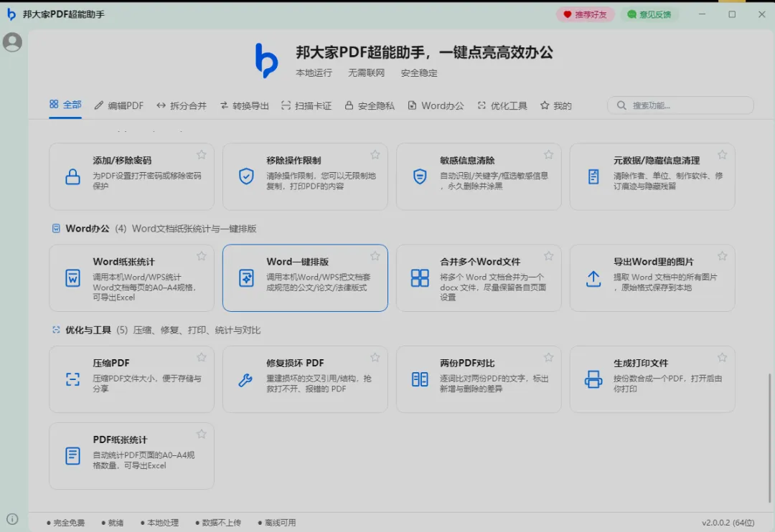Open the user account avatar icon
Screen dimensions: 775x532
(x=12, y=42)
